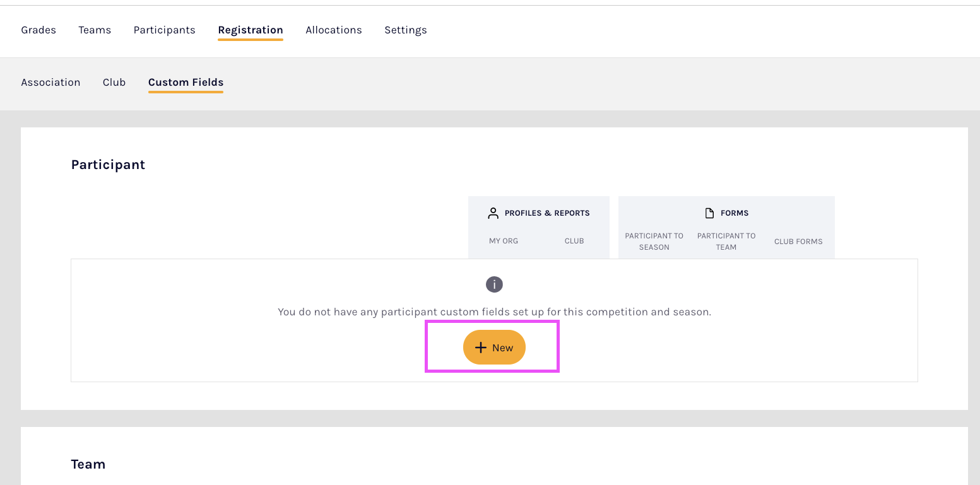This screenshot has width=980, height=485.
Task: Click the Participant section heading
Action: (x=108, y=165)
